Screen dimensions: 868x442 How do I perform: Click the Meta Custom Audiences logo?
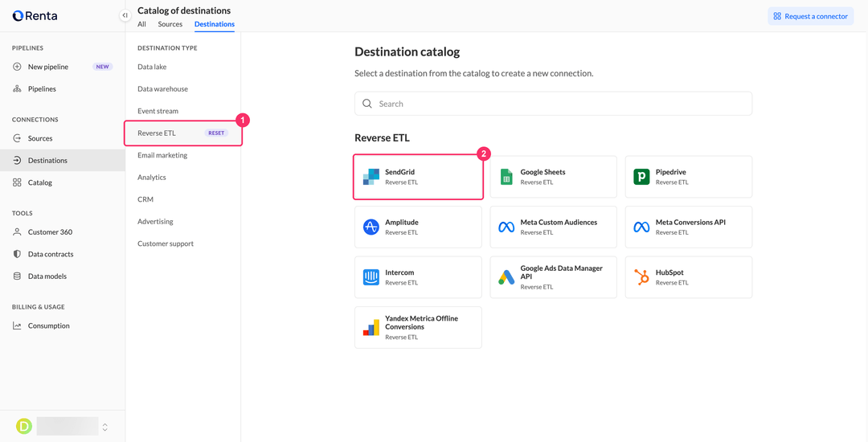[x=506, y=227]
